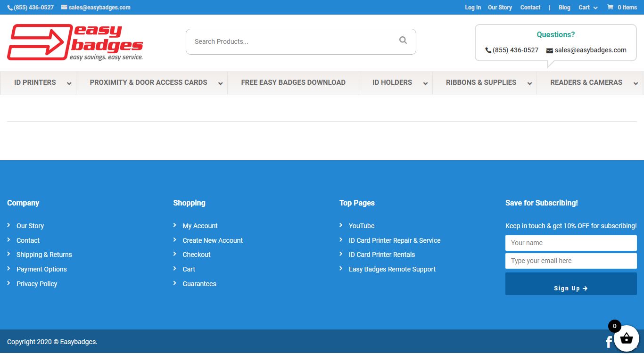
Task: Click (855) 436-0527 in top bar
Action: [x=33, y=8]
